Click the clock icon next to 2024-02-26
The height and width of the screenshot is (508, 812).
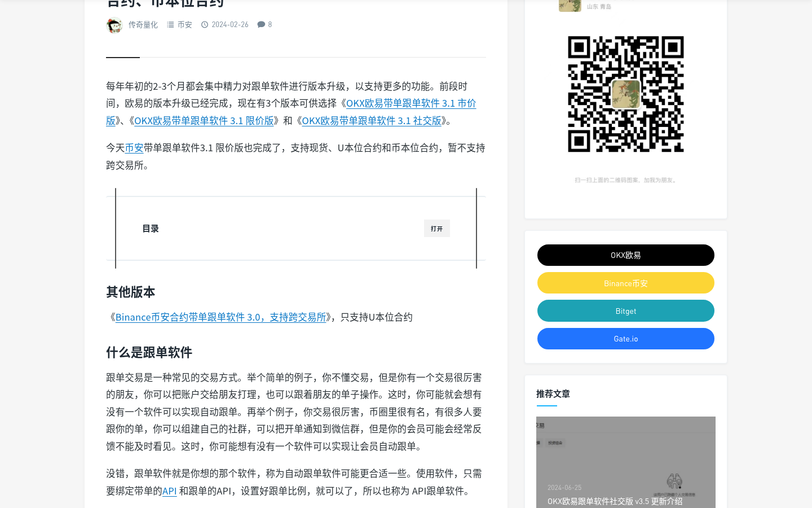pos(205,25)
